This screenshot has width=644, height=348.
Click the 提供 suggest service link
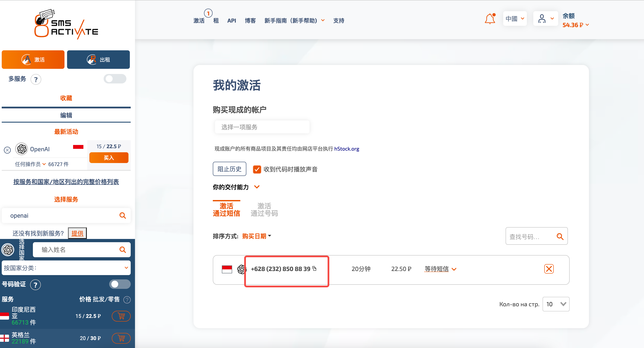point(77,233)
